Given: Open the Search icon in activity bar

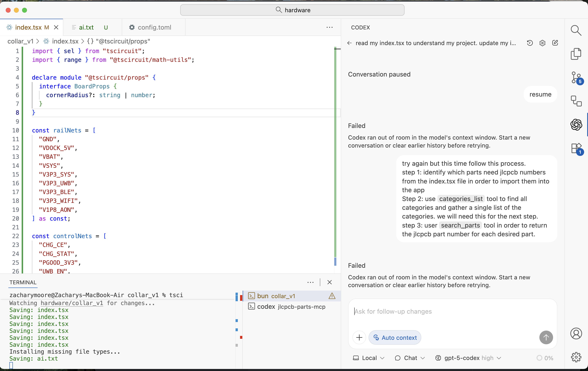Looking at the screenshot, I should pos(576,30).
